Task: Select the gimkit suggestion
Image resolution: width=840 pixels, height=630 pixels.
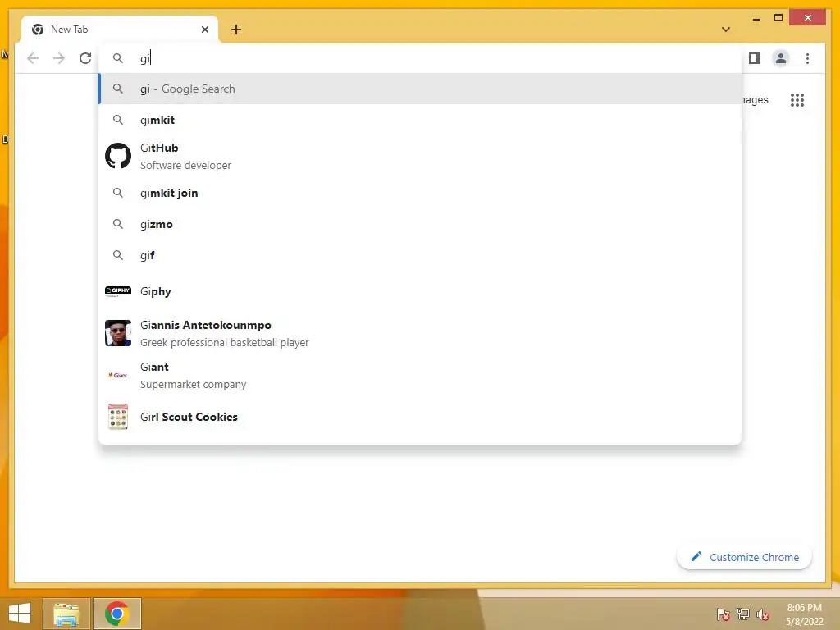Action: (x=421, y=120)
